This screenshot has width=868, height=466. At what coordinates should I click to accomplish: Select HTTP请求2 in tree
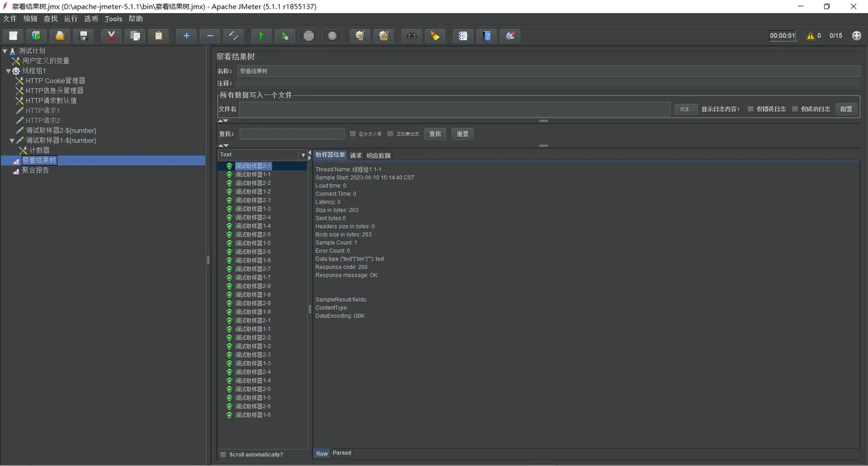[43, 120]
